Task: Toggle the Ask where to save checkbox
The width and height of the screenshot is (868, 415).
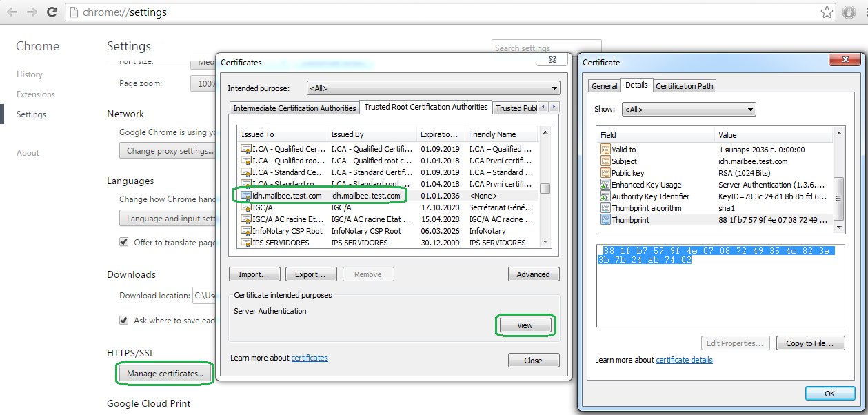Action: tap(124, 321)
